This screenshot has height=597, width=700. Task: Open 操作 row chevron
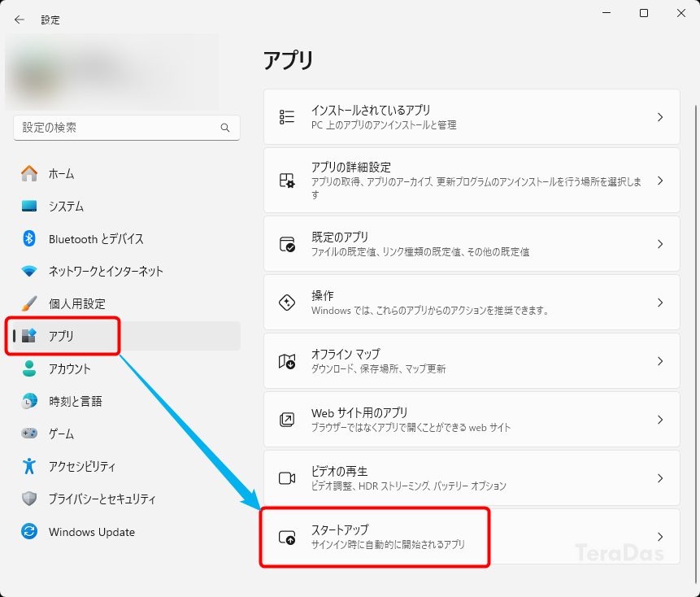(660, 303)
